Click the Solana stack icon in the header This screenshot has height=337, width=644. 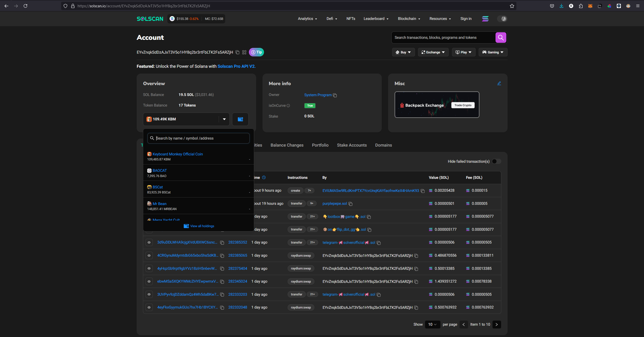[485, 19]
